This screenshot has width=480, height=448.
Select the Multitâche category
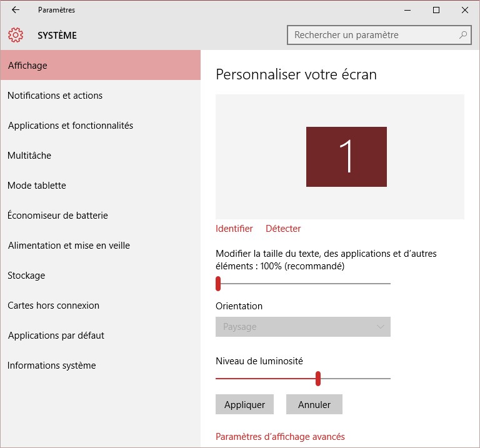pyautogui.click(x=29, y=156)
